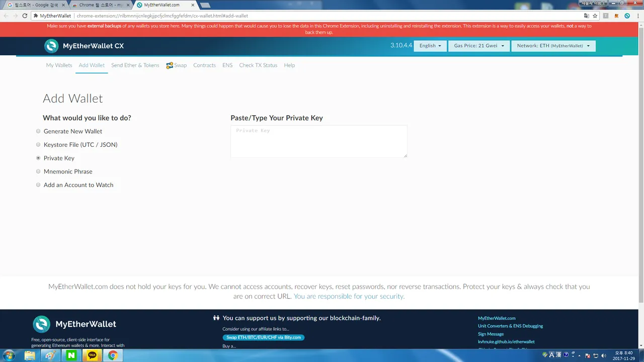Click the MyEtherWallet footer logo icon

[x=41, y=324]
